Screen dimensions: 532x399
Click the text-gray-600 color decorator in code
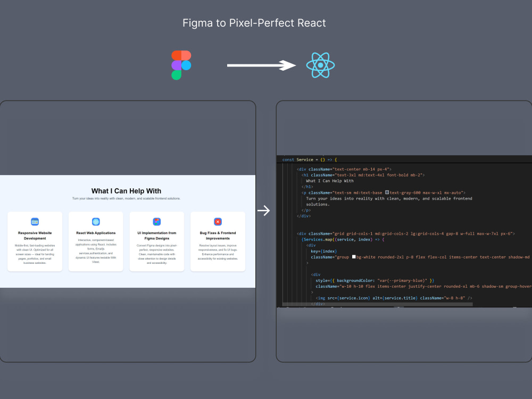(x=387, y=193)
